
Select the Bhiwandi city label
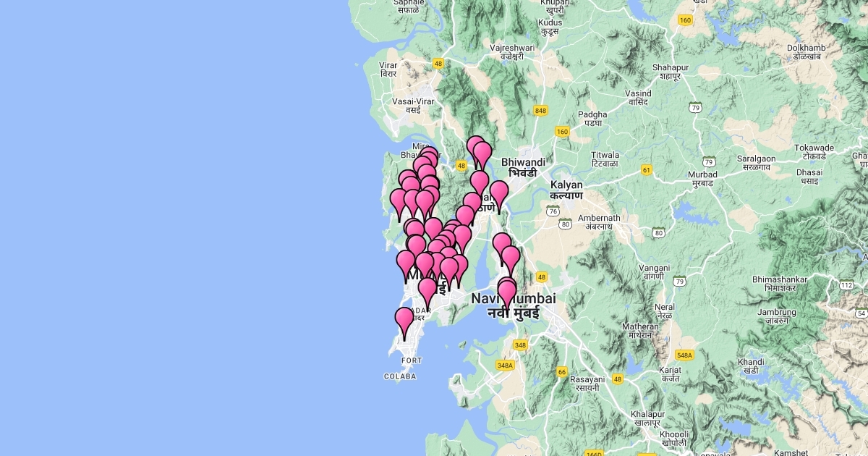(x=523, y=168)
